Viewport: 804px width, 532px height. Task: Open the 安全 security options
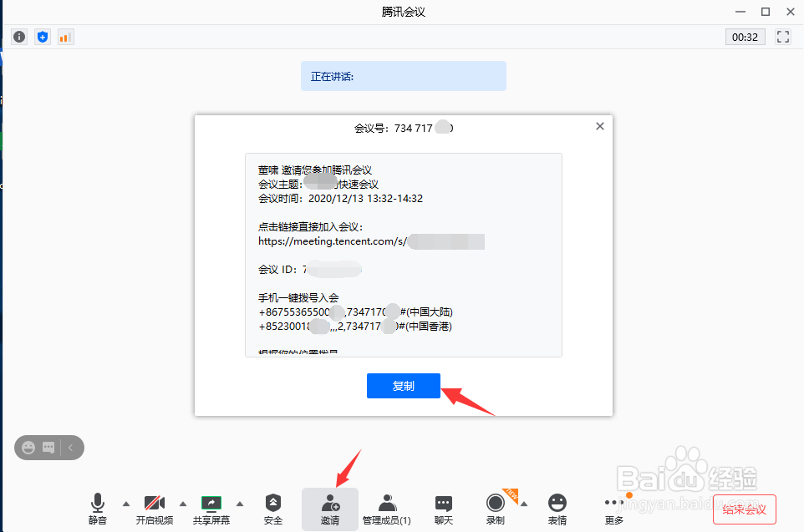(x=272, y=508)
